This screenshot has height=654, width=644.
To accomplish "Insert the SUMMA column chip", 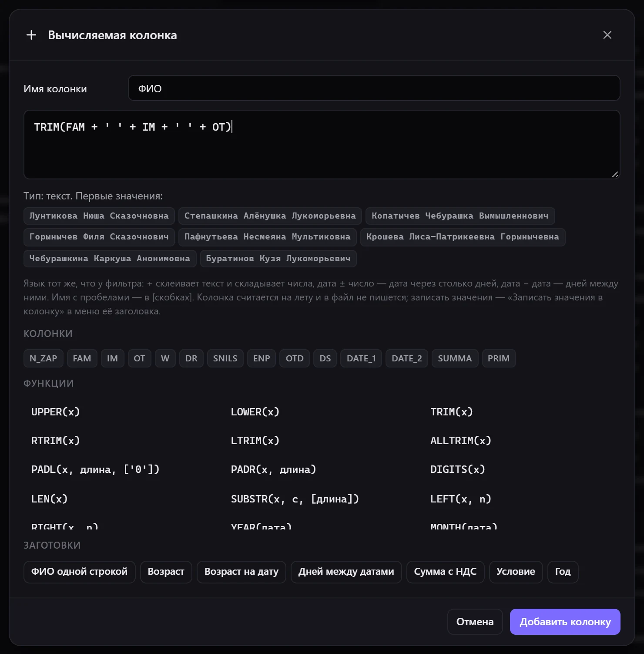I will (455, 358).
